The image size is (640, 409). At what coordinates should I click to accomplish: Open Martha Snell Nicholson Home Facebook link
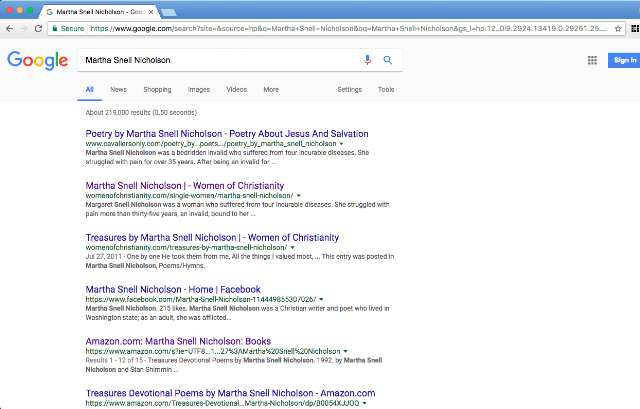[x=173, y=289]
